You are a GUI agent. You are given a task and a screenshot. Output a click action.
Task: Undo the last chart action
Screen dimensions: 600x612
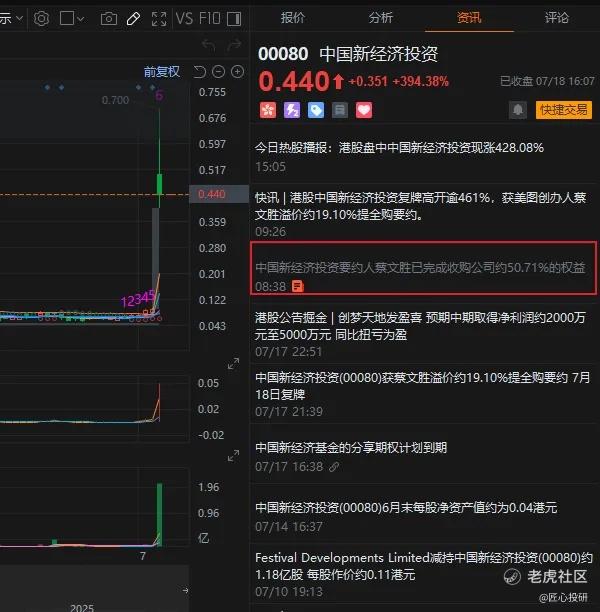pyautogui.click(x=209, y=46)
